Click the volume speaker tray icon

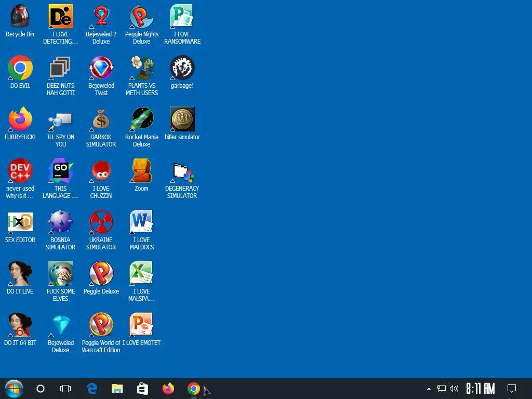(x=454, y=389)
